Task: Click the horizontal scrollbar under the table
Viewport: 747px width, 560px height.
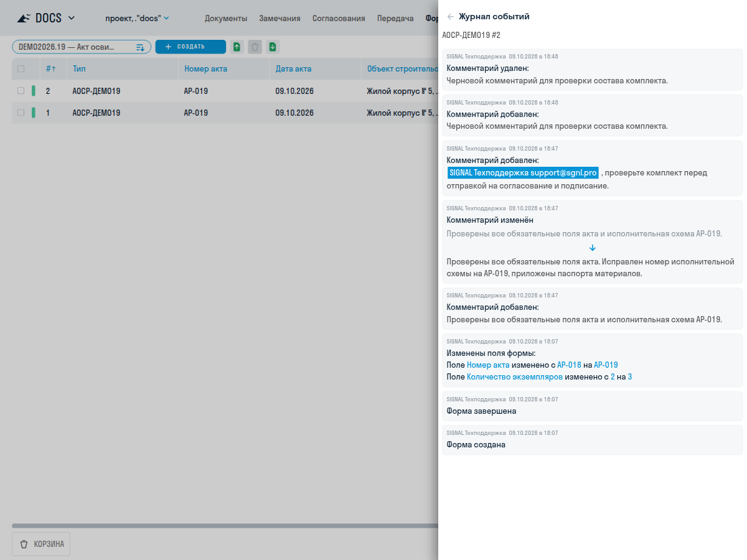Action: click(225, 526)
